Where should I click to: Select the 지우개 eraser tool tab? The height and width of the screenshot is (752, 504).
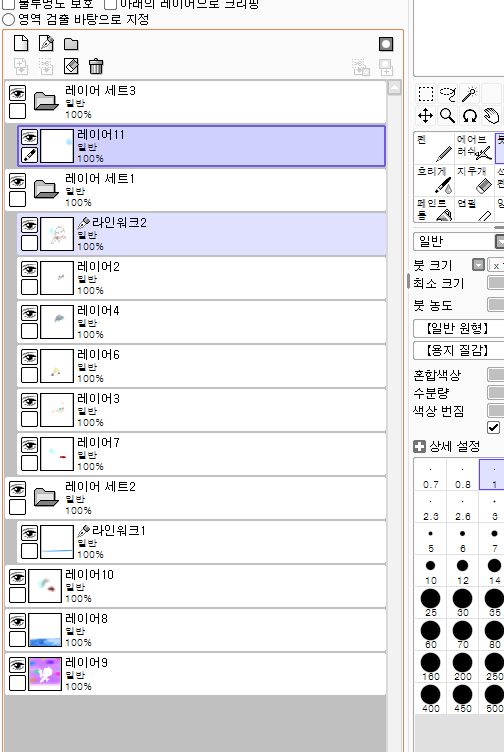(474, 180)
